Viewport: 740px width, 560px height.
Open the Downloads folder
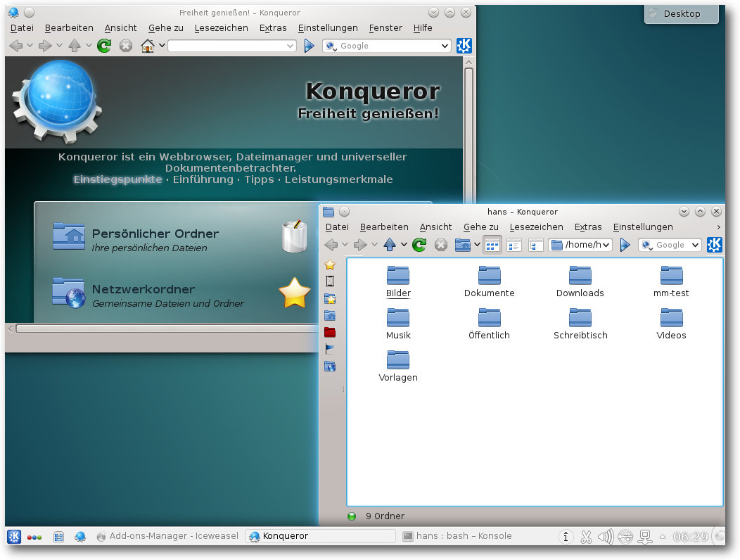580,282
